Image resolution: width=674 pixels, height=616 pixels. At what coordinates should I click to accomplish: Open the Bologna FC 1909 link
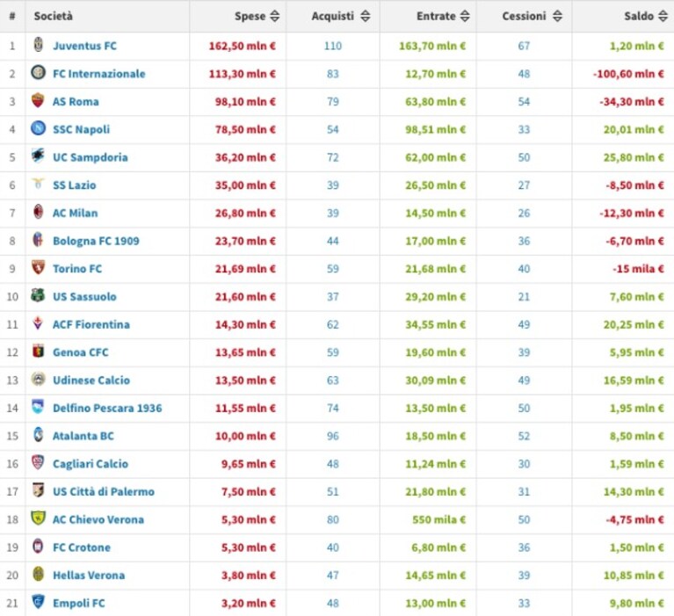(96, 241)
